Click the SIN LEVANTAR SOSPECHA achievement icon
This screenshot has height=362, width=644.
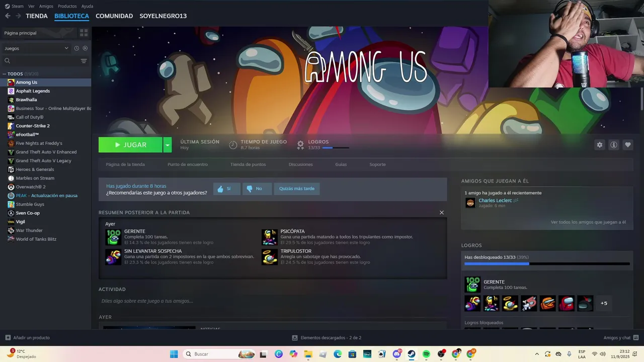(113, 257)
